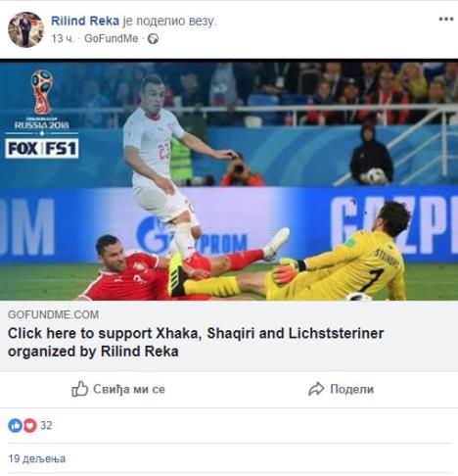Share the post using Подели
458x476 pixels.
pyautogui.click(x=341, y=389)
